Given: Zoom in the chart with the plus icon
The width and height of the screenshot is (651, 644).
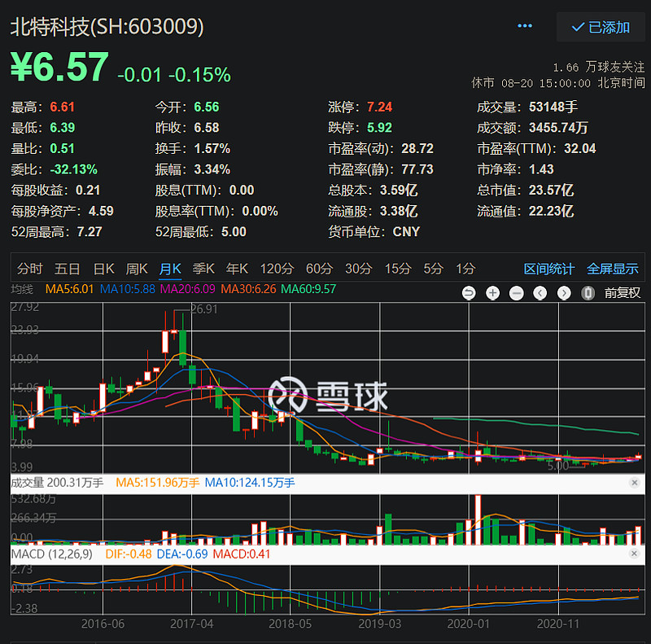Looking at the screenshot, I should click(x=493, y=293).
